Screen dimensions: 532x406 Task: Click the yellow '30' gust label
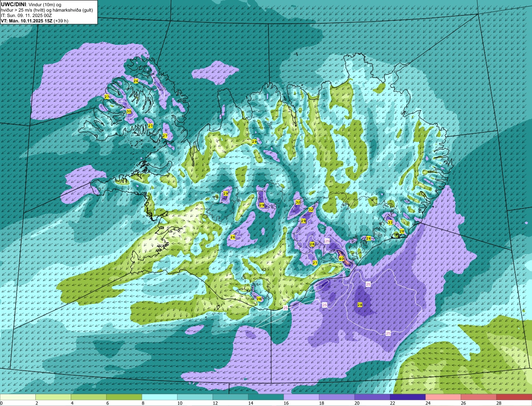(128, 111)
